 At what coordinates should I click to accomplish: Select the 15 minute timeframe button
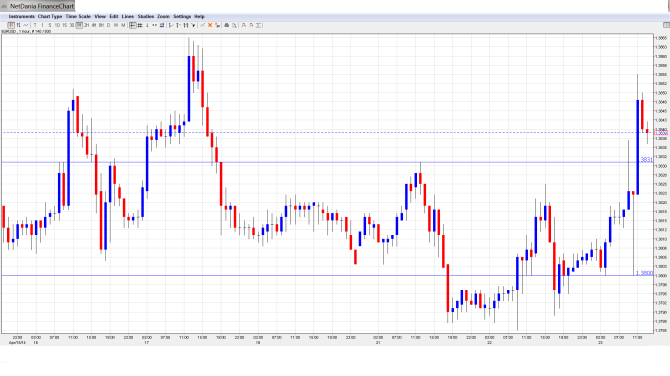coord(65,25)
